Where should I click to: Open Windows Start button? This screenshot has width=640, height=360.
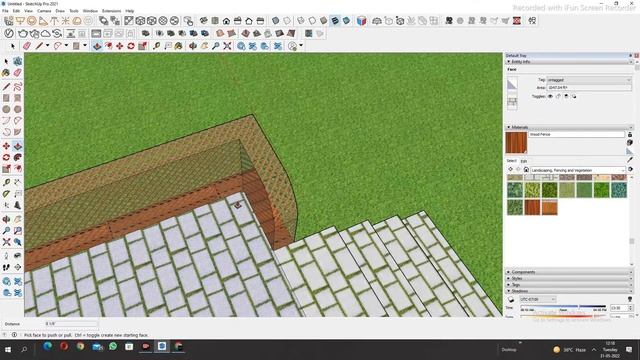point(7,350)
